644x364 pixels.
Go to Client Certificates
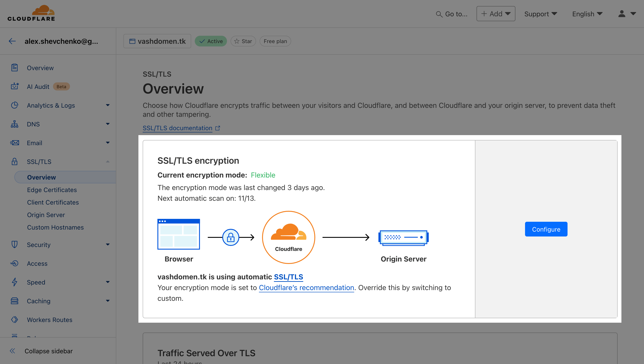(53, 202)
